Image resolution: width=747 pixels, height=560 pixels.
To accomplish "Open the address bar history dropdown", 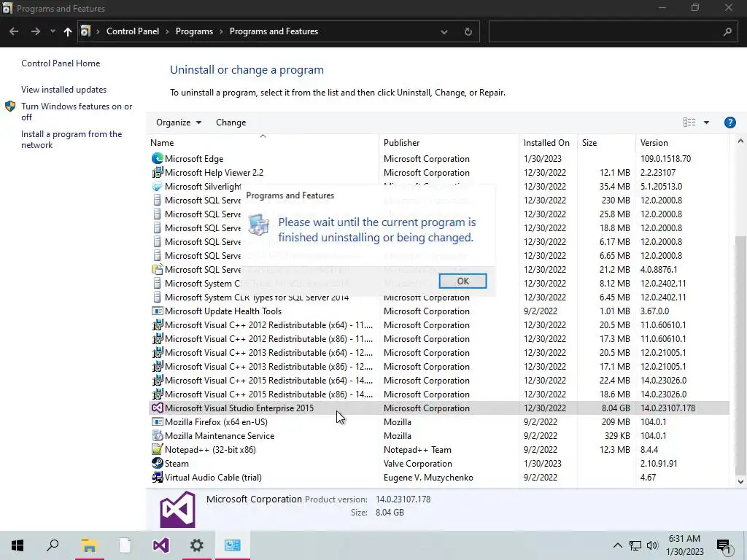I will point(444,31).
